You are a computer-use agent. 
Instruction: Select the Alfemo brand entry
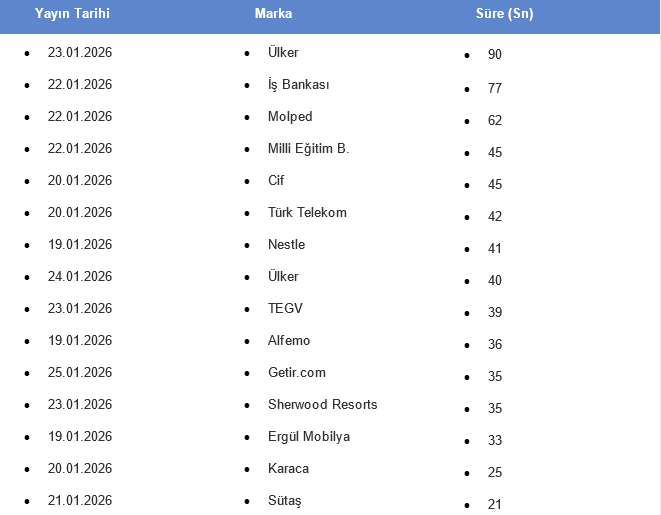[289, 341]
